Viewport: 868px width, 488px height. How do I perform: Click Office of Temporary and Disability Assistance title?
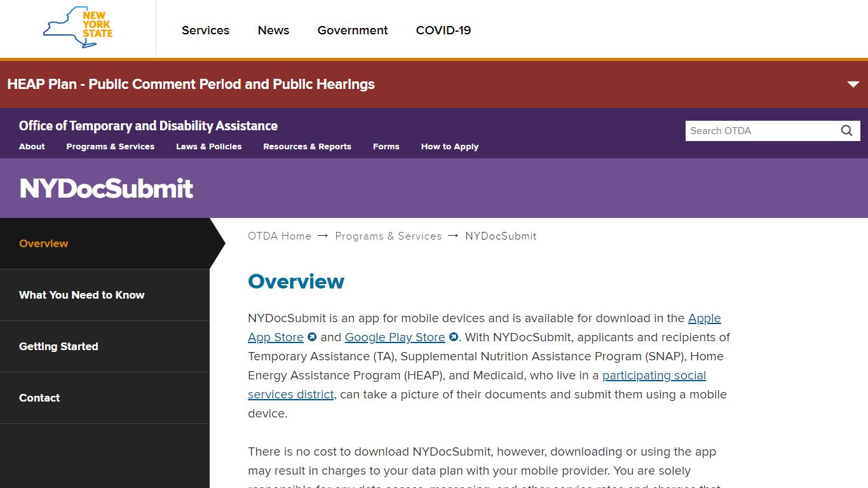pyautogui.click(x=148, y=126)
